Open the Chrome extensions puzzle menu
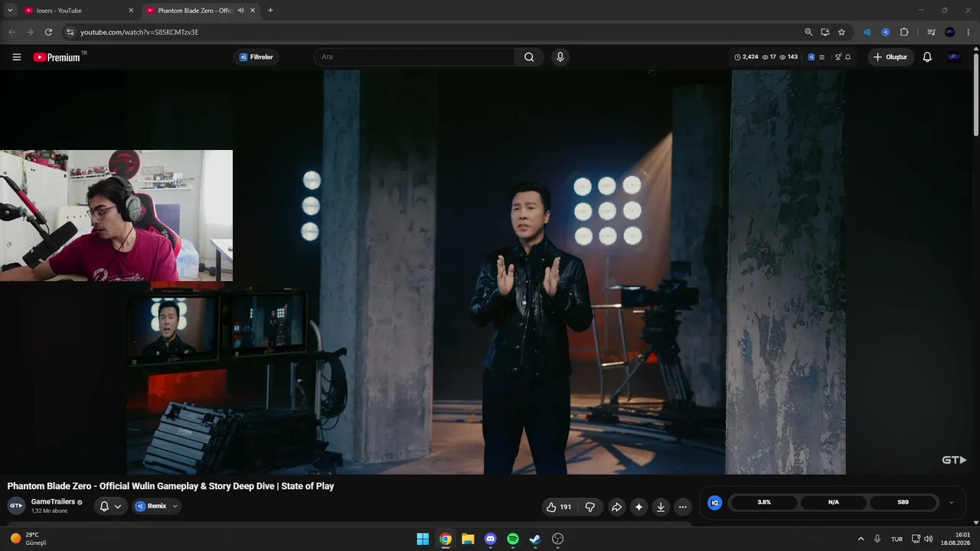980x551 pixels. 904,32
